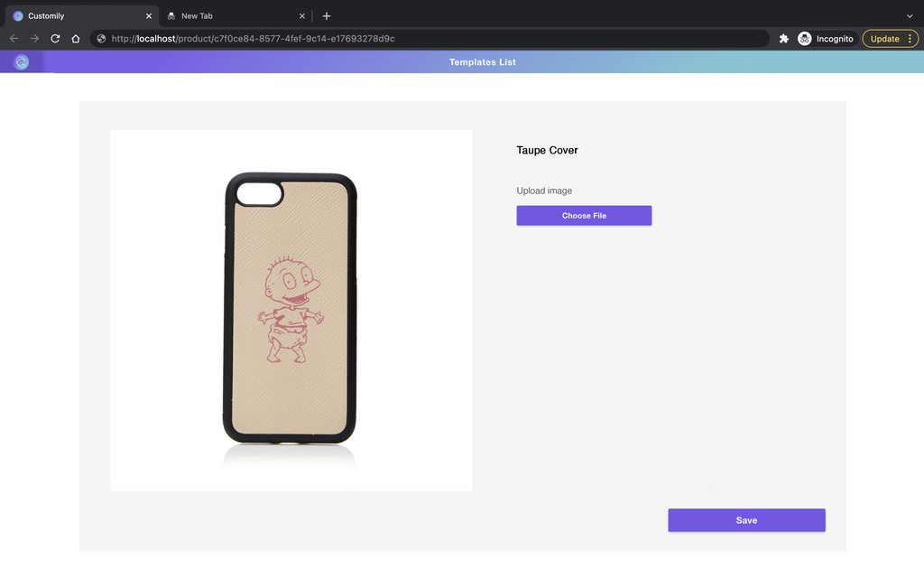Reload the current page
This screenshot has height=578, width=924.
click(x=55, y=38)
